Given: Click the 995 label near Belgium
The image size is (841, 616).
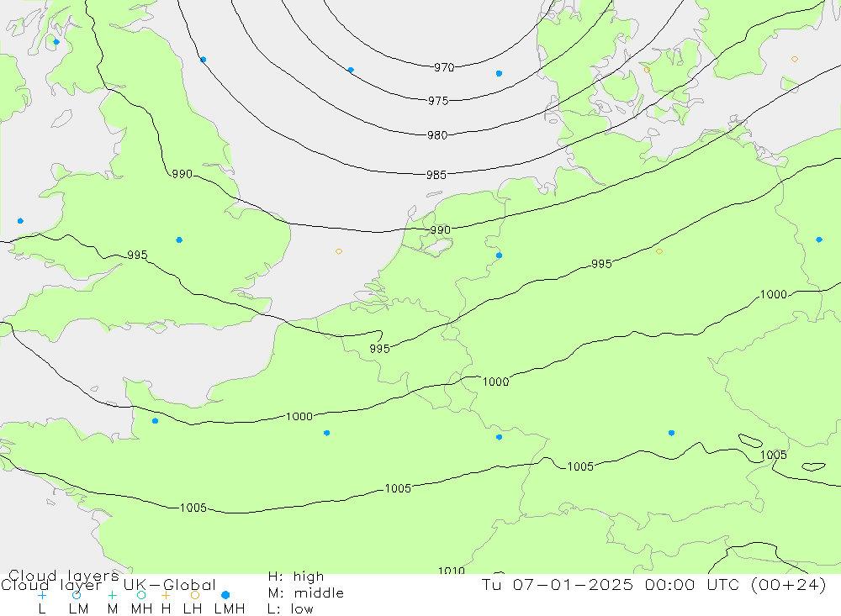Looking at the screenshot, I should (x=380, y=349).
